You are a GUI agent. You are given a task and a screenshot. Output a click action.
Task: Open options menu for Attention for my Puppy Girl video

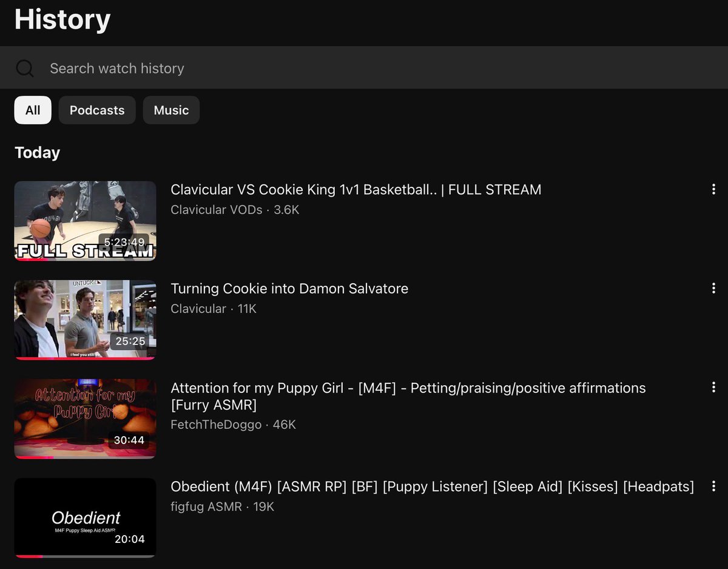(x=713, y=387)
